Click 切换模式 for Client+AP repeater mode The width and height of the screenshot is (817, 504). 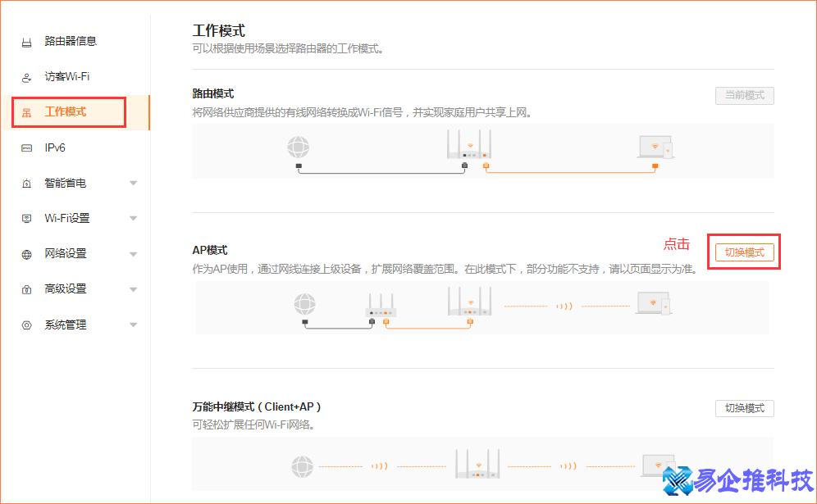tap(744, 407)
